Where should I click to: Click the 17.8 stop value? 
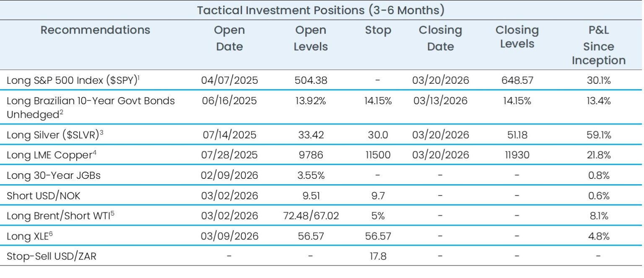(378, 256)
